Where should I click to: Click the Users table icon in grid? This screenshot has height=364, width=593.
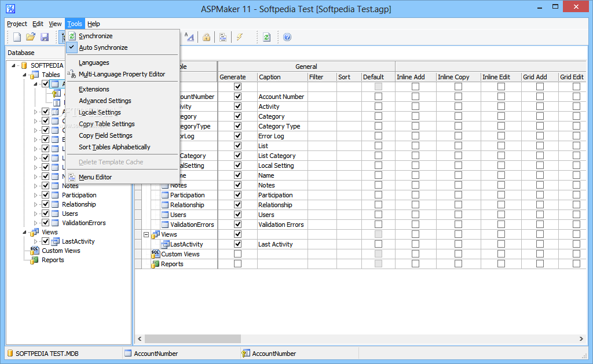click(165, 215)
